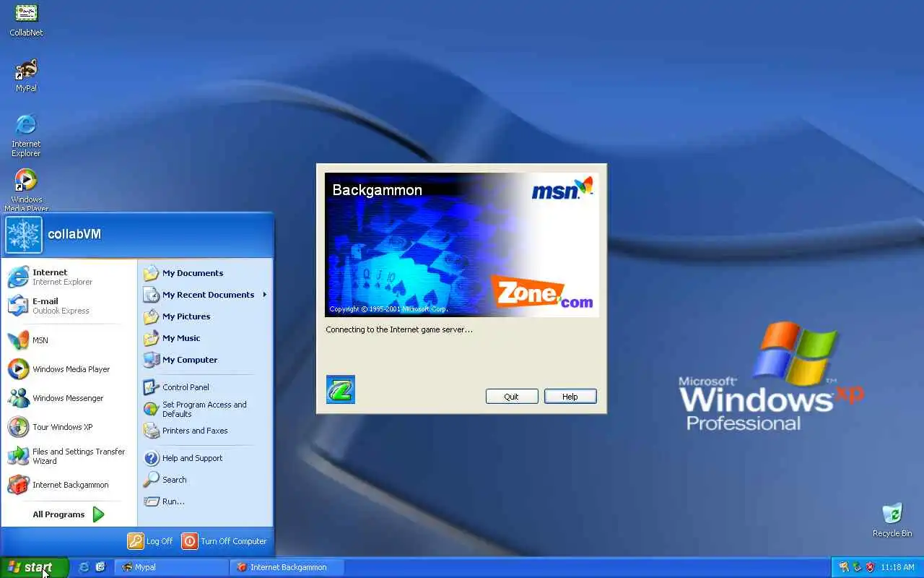
Task: Click the Log Off button
Action: coord(150,541)
